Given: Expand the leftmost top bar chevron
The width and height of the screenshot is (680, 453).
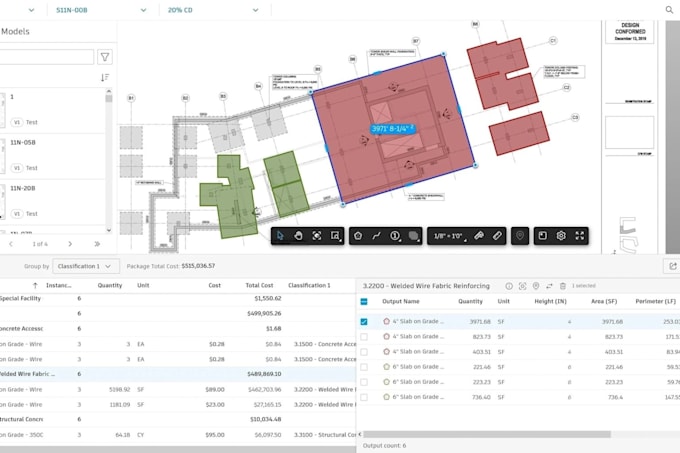Looking at the screenshot, I should [31, 10].
